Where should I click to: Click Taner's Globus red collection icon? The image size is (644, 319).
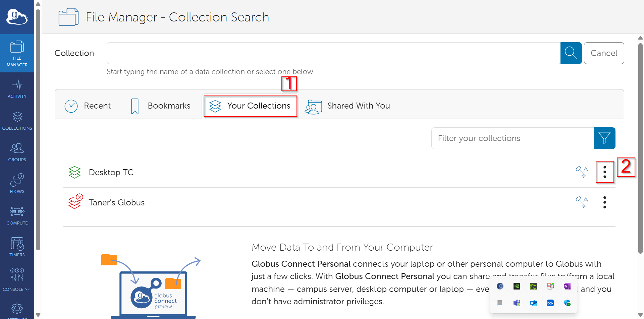75,202
